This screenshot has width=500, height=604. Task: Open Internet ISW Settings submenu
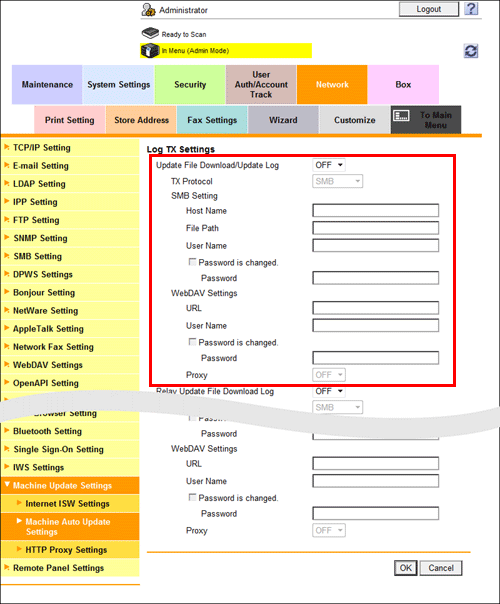(x=70, y=503)
